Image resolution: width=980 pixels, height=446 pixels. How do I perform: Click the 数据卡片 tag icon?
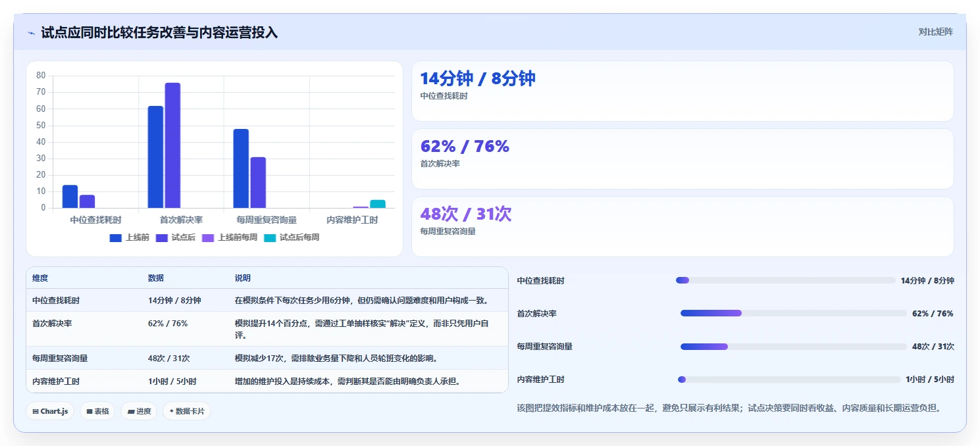tap(172, 411)
